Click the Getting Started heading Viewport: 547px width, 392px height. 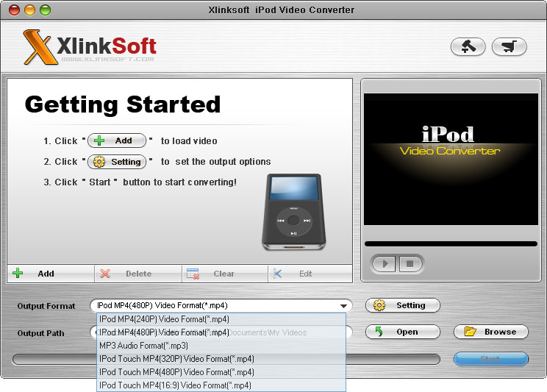click(x=123, y=104)
